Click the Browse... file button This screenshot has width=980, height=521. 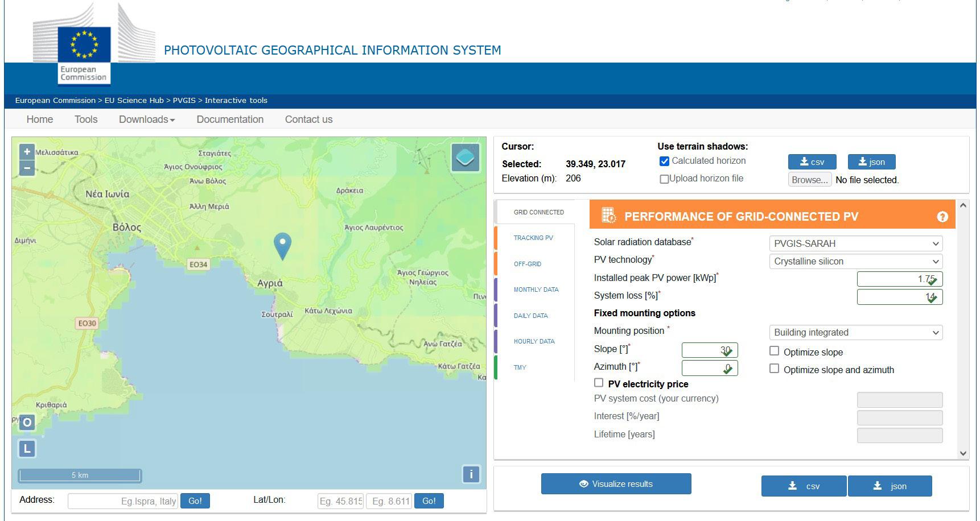[810, 180]
